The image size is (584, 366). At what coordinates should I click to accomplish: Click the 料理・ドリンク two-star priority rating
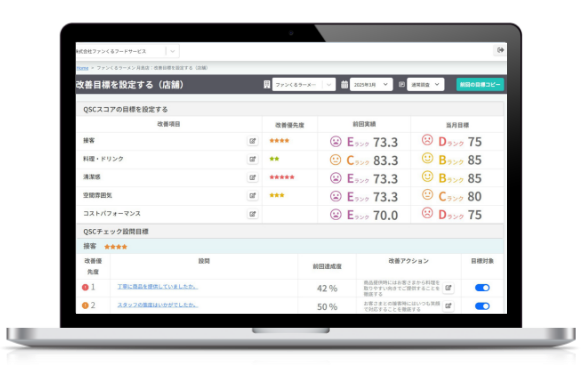274,159
